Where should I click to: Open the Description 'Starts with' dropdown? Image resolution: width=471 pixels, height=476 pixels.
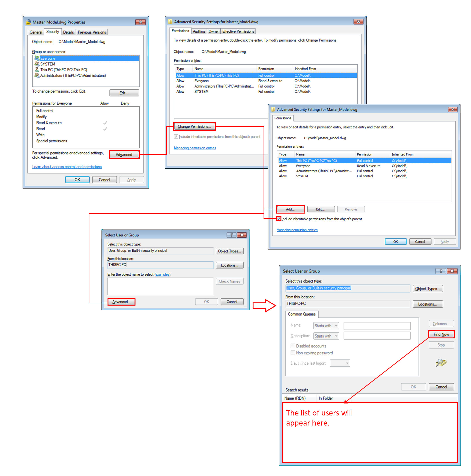pos(326,336)
